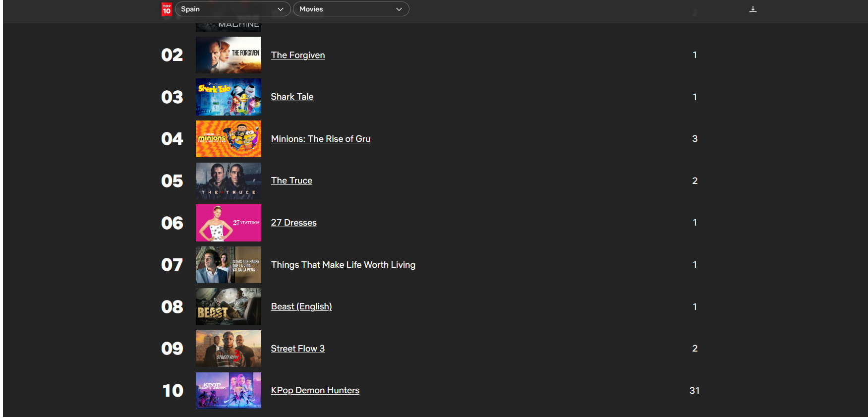Viewport: 868px width, 418px height.
Task: Click the Shark Tale poster thumbnail
Action: 228,97
